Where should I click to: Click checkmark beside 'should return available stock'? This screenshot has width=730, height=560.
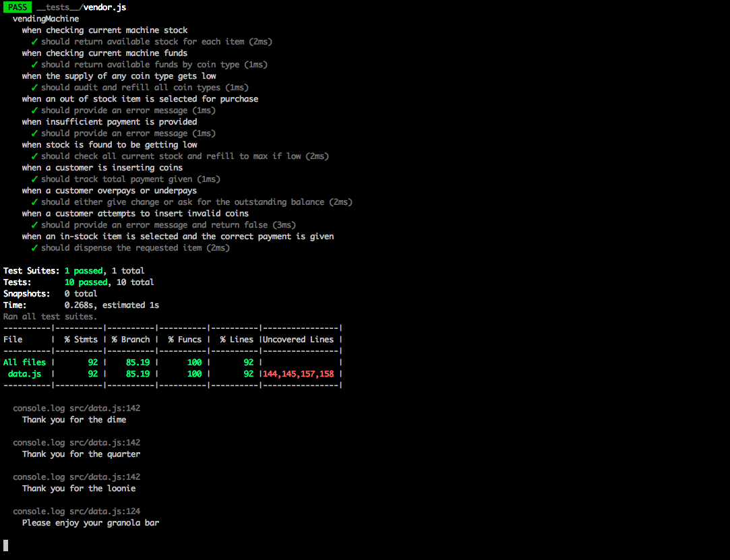34,42
